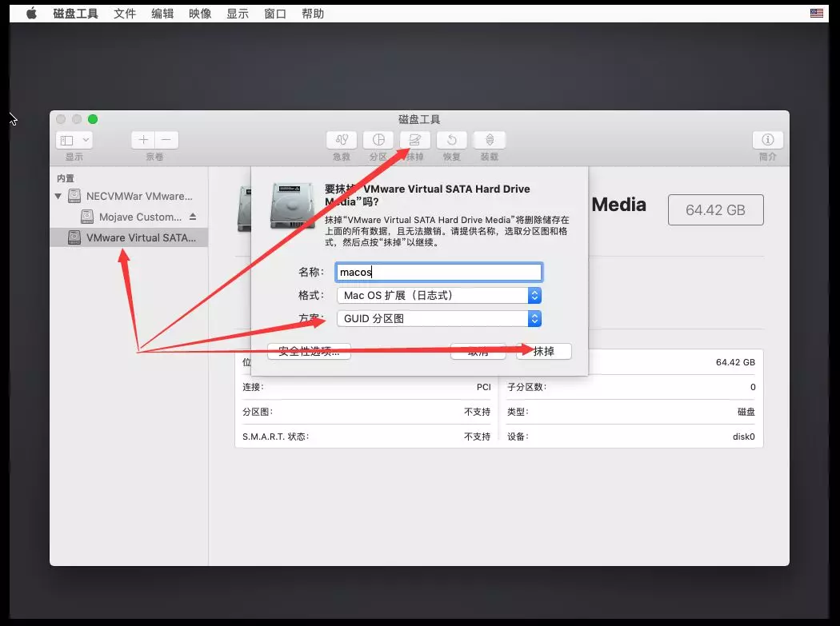The width and height of the screenshot is (840, 626).
Task: Open the 格式 format dropdown
Action: (x=438, y=296)
